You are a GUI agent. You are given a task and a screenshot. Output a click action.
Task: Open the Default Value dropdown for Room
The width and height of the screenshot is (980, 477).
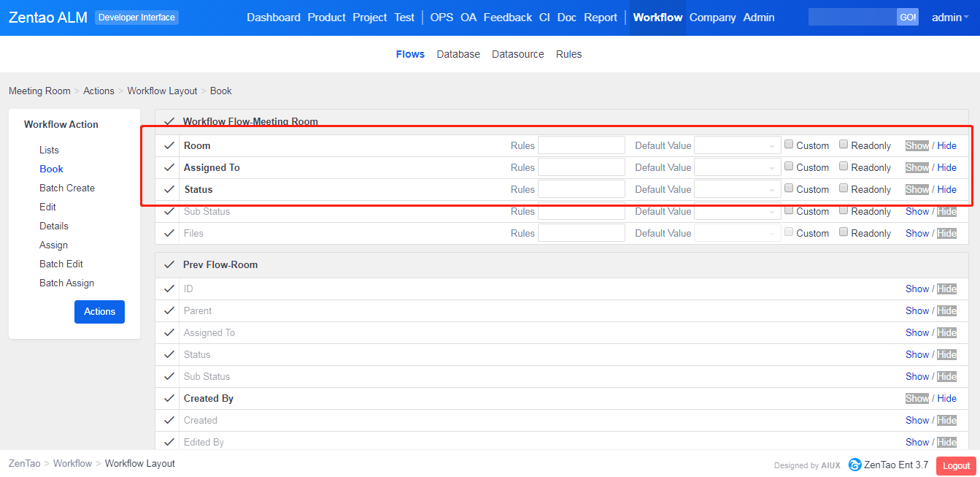[737, 145]
